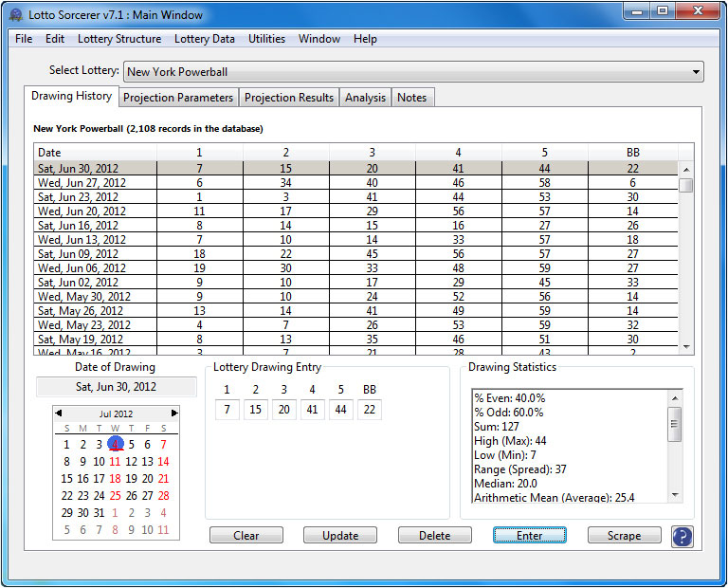Click the Drawing Statistics scrollbar thumb
The height and width of the screenshot is (588, 728).
675,424
